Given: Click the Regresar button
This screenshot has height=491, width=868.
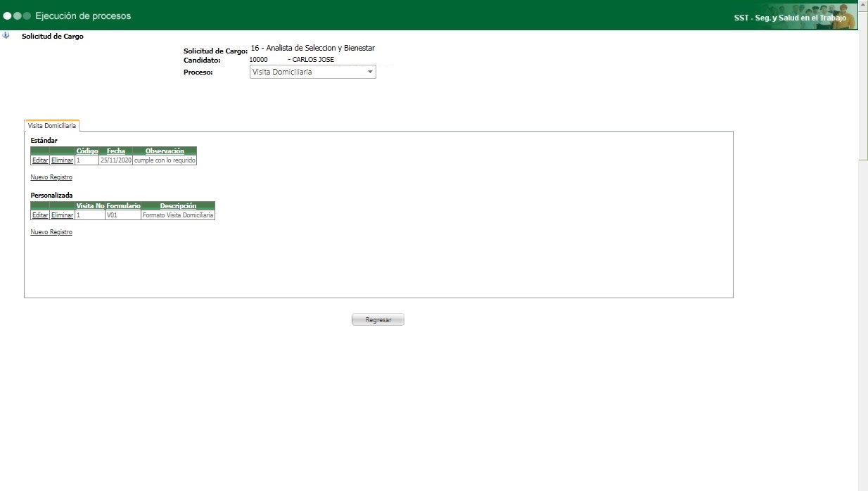Looking at the screenshot, I should [x=378, y=319].
